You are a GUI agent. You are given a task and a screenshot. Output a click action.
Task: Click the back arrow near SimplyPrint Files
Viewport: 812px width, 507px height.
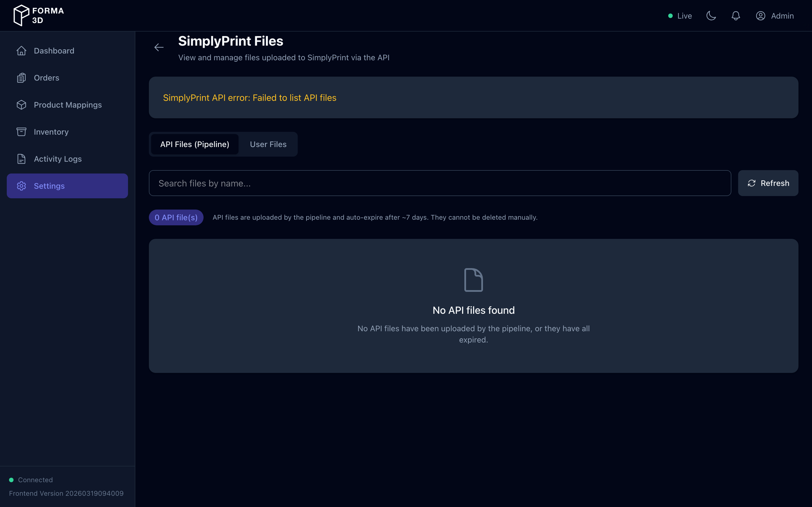(x=159, y=47)
